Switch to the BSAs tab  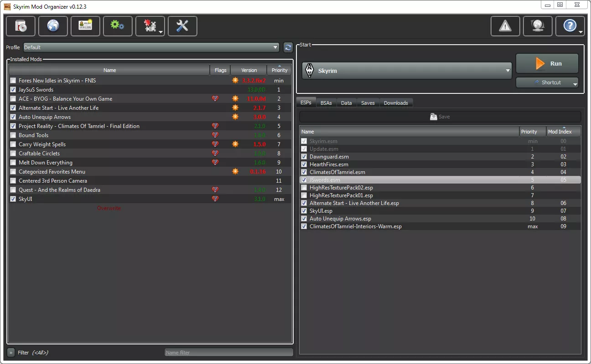pos(326,103)
